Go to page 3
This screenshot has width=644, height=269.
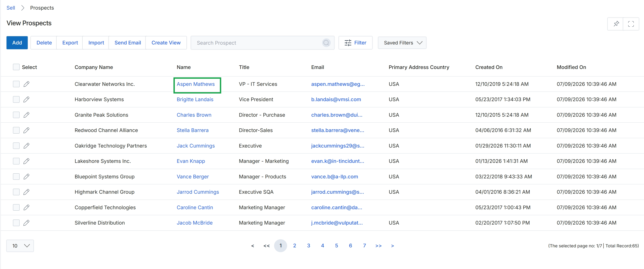point(309,246)
